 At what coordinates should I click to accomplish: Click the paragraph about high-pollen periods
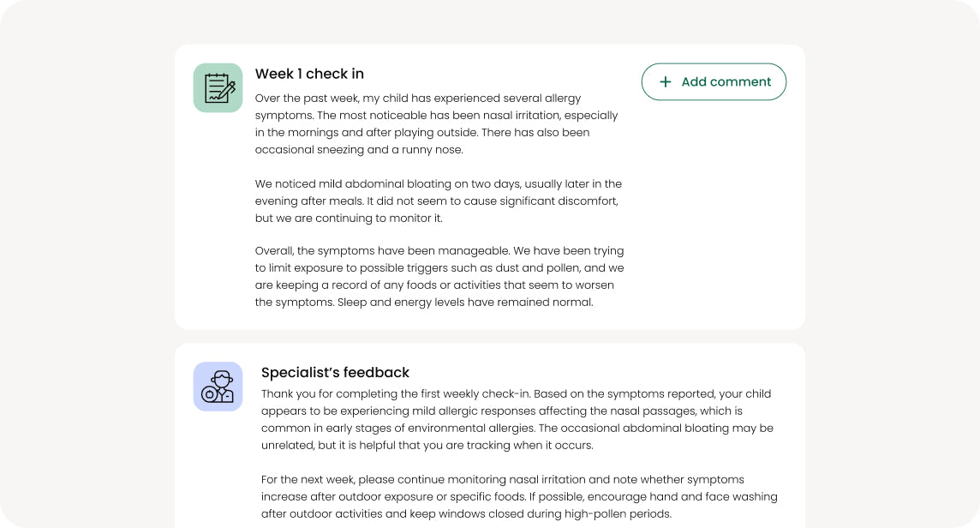[x=518, y=496]
